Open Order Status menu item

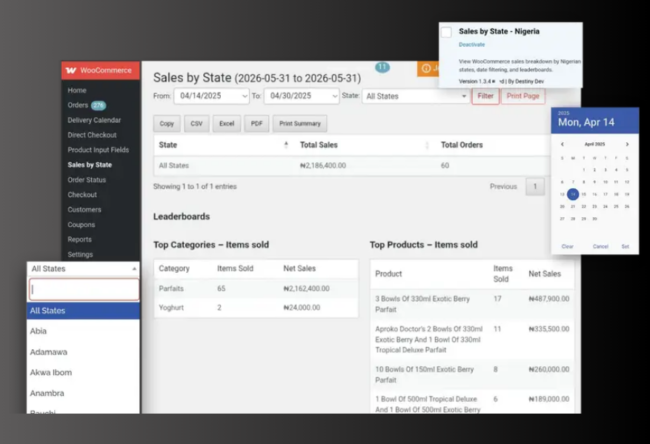click(87, 180)
